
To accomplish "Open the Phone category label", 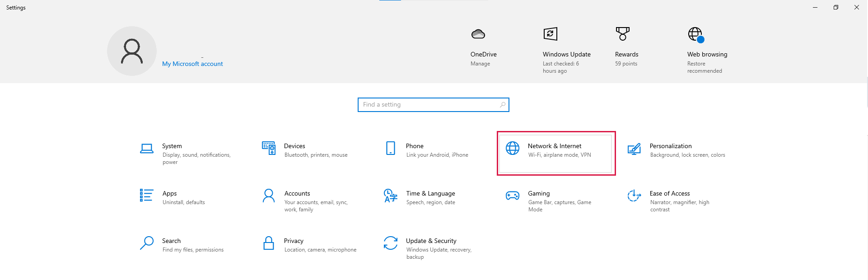I will point(415,146).
